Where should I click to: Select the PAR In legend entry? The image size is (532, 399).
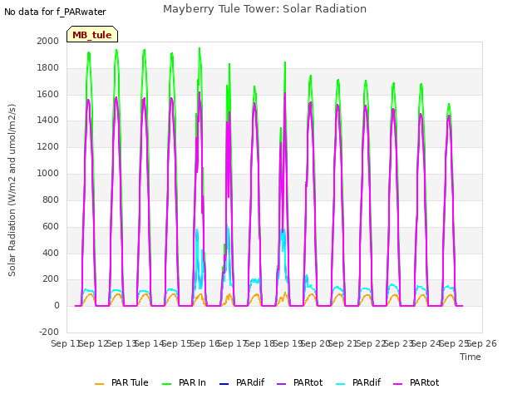tap(184, 382)
